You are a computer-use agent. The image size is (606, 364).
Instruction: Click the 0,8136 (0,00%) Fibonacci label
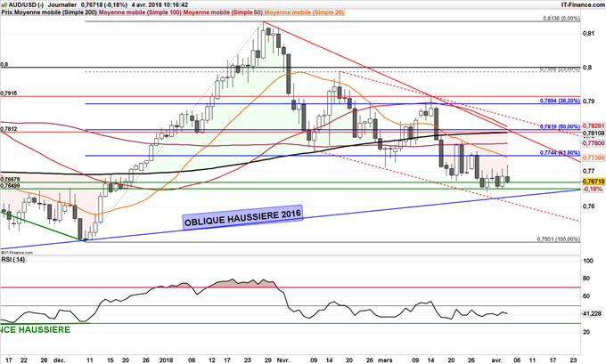(x=561, y=19)
